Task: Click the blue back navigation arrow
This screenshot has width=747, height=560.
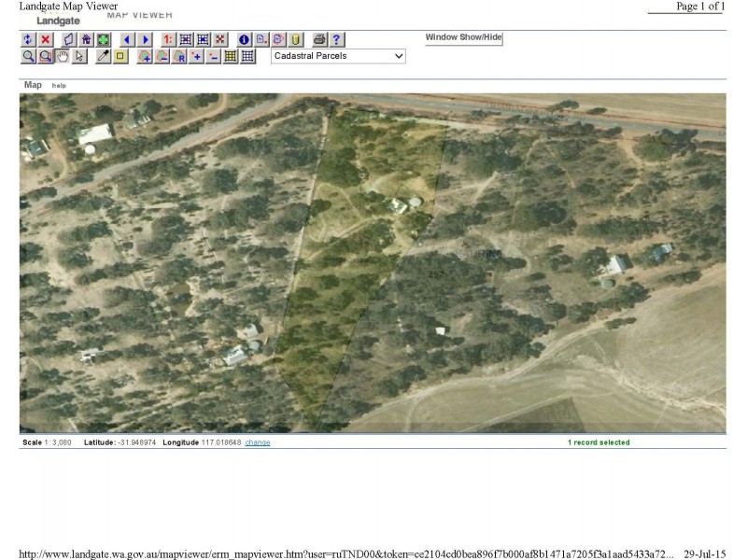Action: (x=126, y=39)
